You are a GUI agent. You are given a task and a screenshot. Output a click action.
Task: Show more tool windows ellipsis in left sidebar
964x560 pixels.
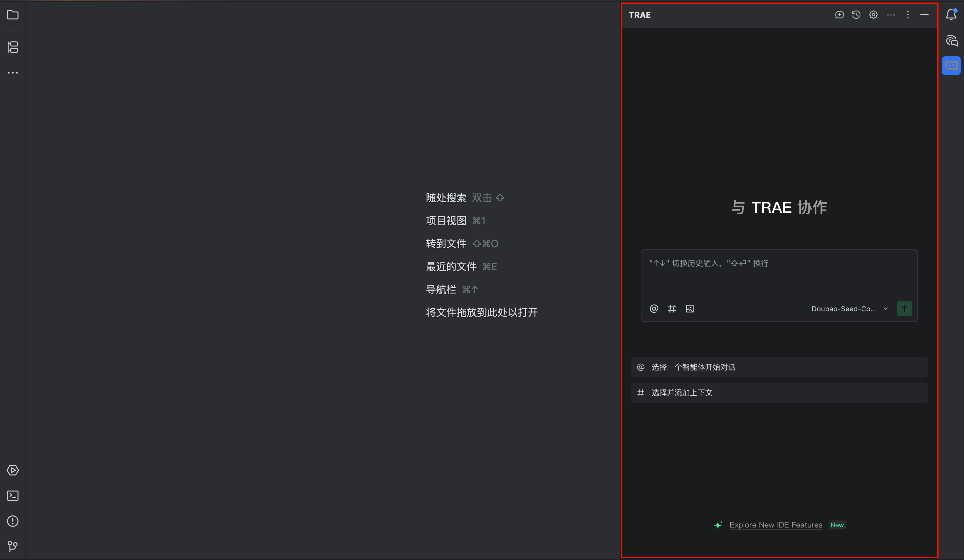pos(13,73)
